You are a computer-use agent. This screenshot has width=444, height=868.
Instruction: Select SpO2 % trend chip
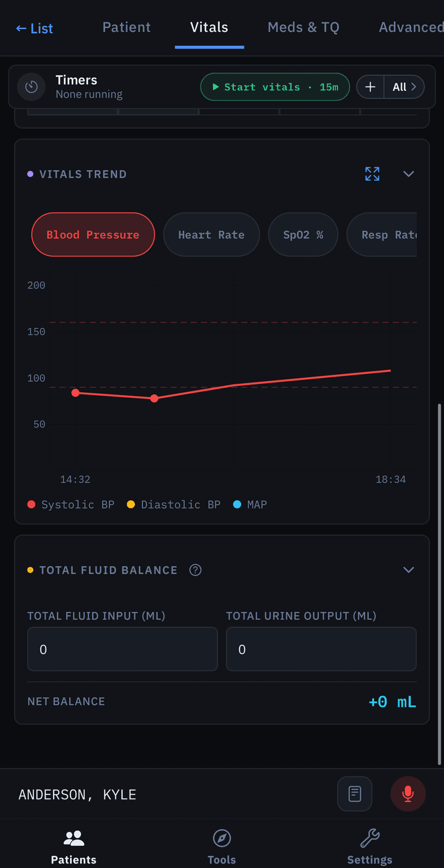tap(303, 235)
